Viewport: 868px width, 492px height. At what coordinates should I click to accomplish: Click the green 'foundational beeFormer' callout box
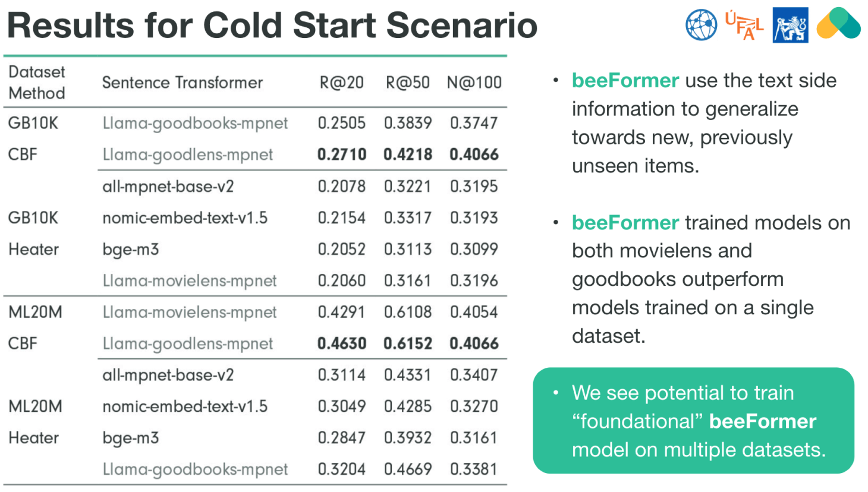point(693,421)
